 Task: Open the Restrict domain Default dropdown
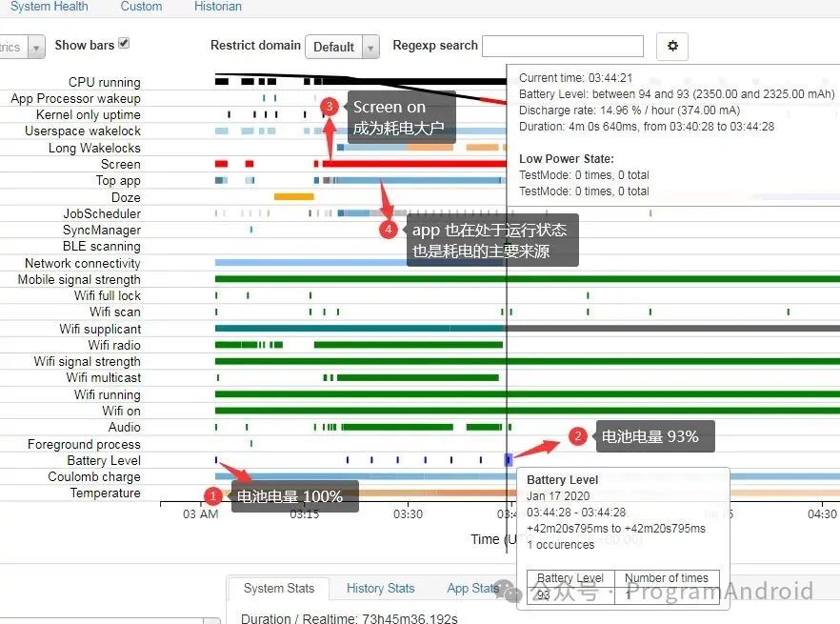pos(342,46)
